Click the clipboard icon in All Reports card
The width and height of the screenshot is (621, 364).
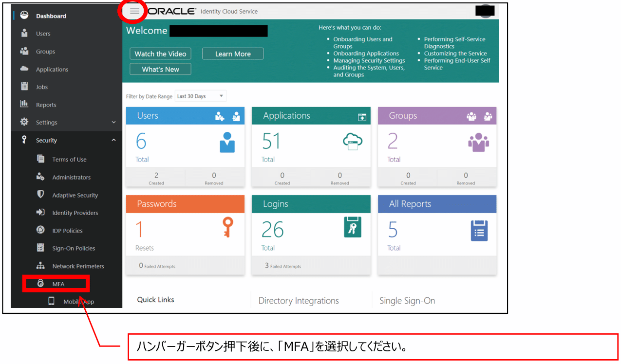[479, 231]
